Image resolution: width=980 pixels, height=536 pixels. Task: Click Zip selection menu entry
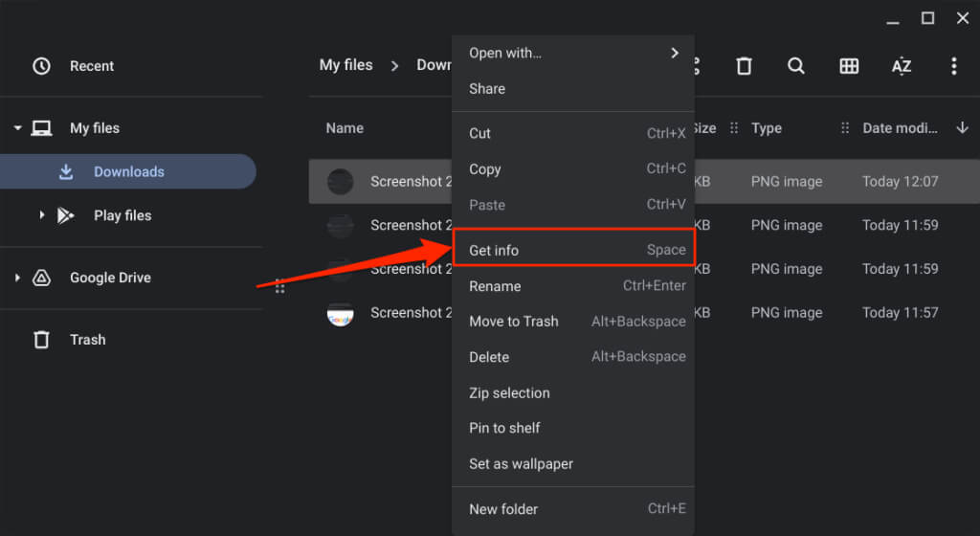tap(509, 393)
